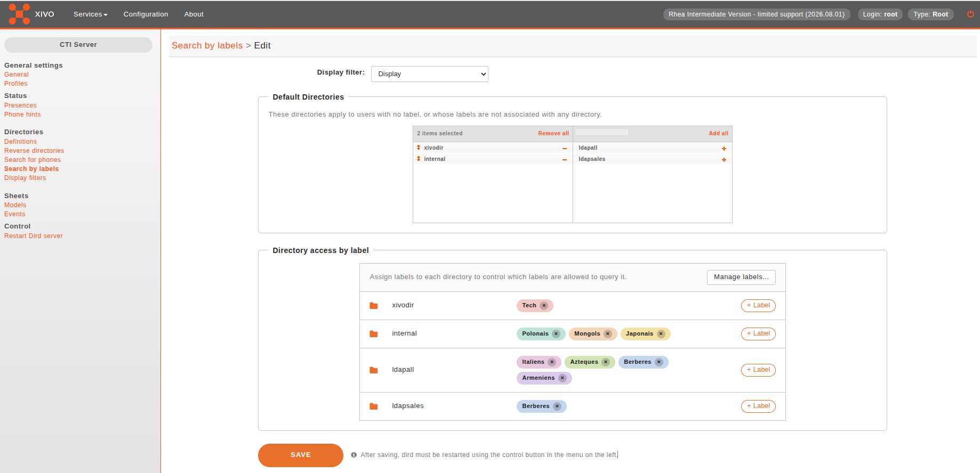Remove the Japonais label

coord(661,334)
